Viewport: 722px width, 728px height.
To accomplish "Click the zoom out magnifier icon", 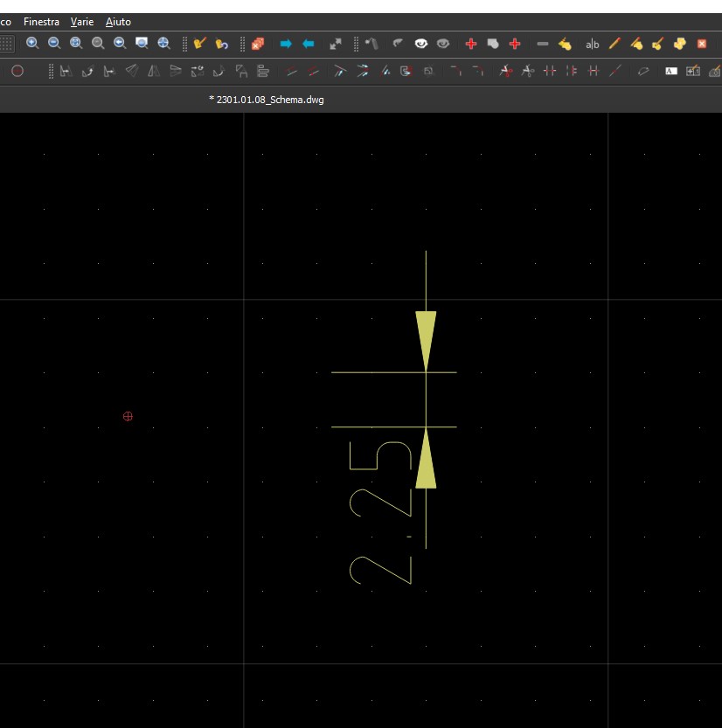I will (x=54, y=44).
